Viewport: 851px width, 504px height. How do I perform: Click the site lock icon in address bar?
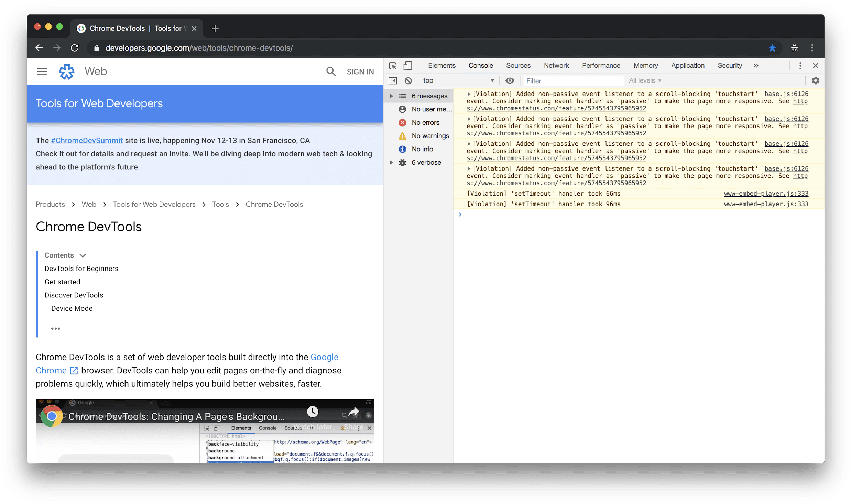(x=97, y=48)
